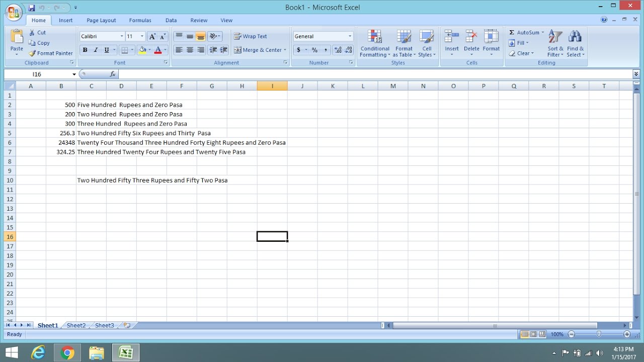Set Middle Align vertical alignment
Screen dimensions: 644x362
pyautogui.click(x=190, y=36)
